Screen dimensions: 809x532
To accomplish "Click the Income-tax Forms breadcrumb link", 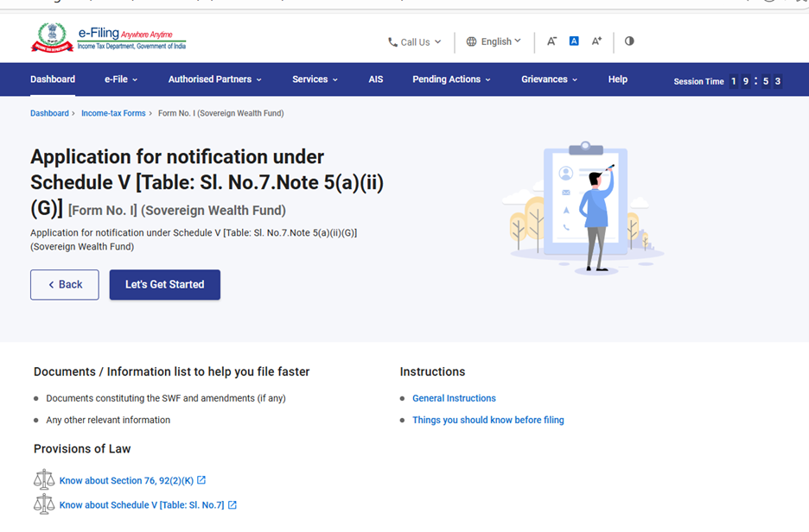I will (113, 112).
